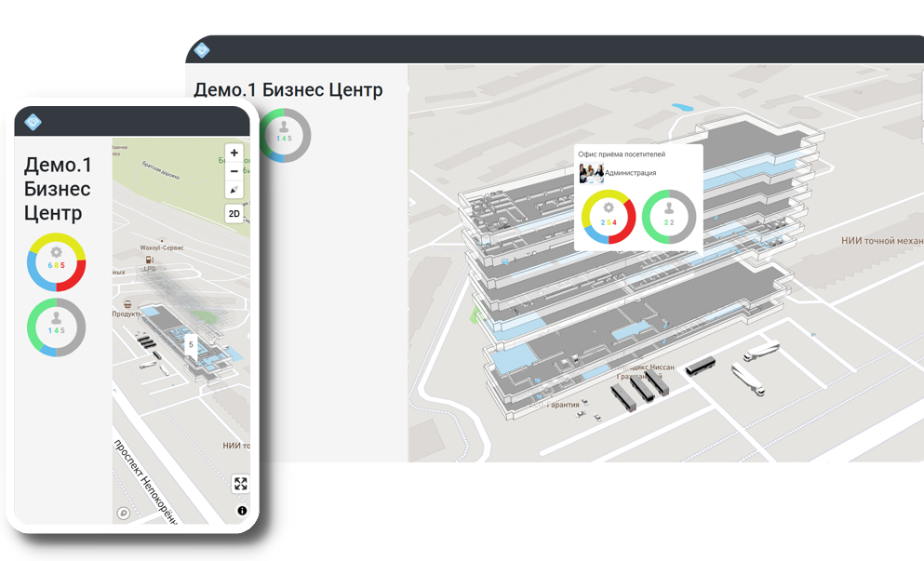Click the popup people chart 2 2
The width and height of the screenshot is (924, 561).
tap(669, 217)
